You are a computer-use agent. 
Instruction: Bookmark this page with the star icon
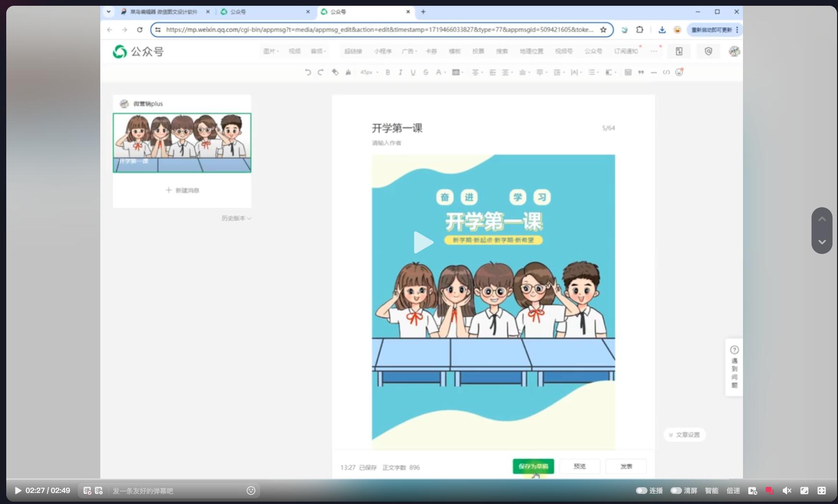pyautogui.click(x=603, y=30)
